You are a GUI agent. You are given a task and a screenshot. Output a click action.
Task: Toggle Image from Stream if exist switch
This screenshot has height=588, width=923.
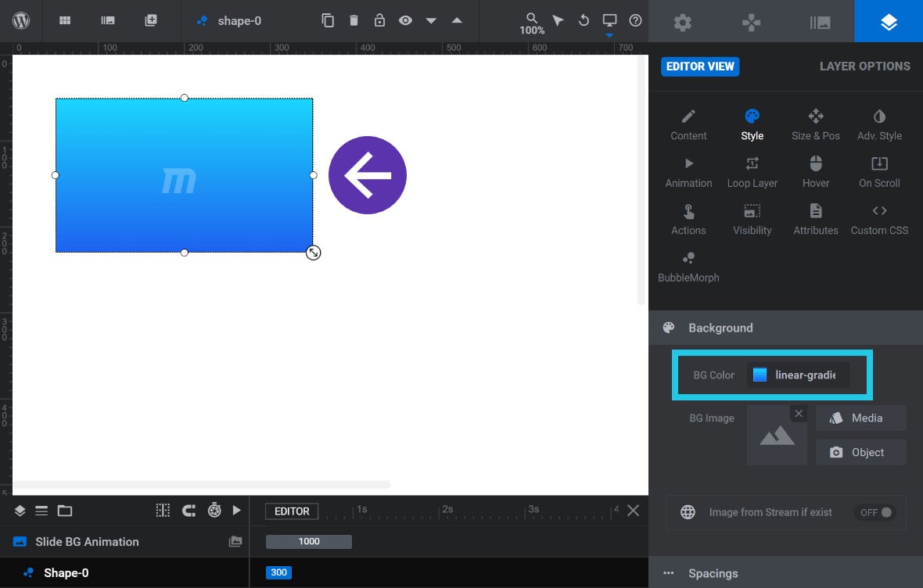[876, 512]
